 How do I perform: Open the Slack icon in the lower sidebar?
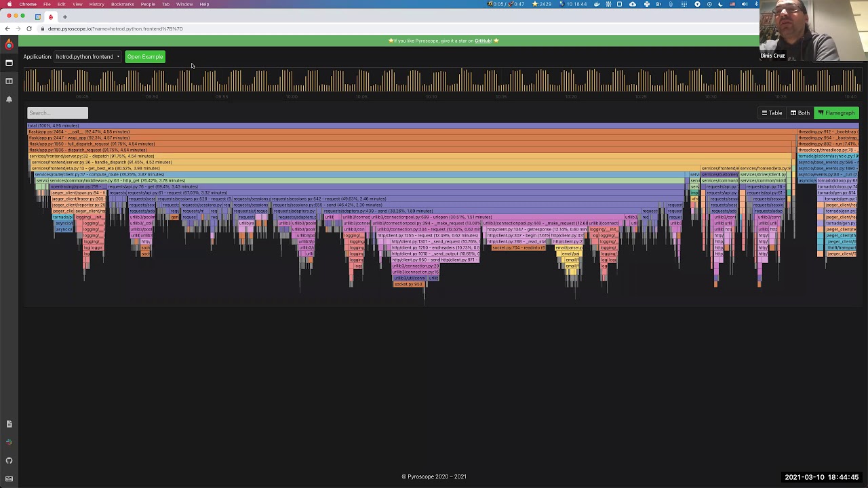(x=9, y=442)
